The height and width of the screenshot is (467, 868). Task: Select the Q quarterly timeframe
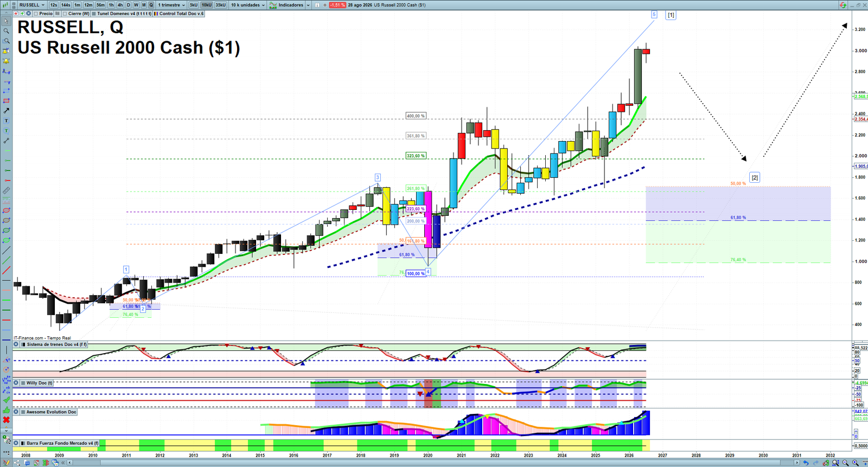[151, 5]
